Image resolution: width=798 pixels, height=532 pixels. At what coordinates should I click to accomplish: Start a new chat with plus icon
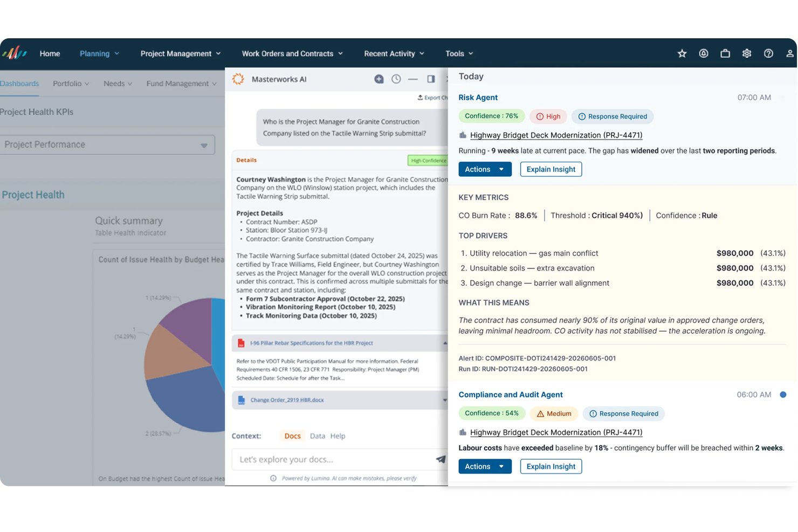[x=379, y=79]
